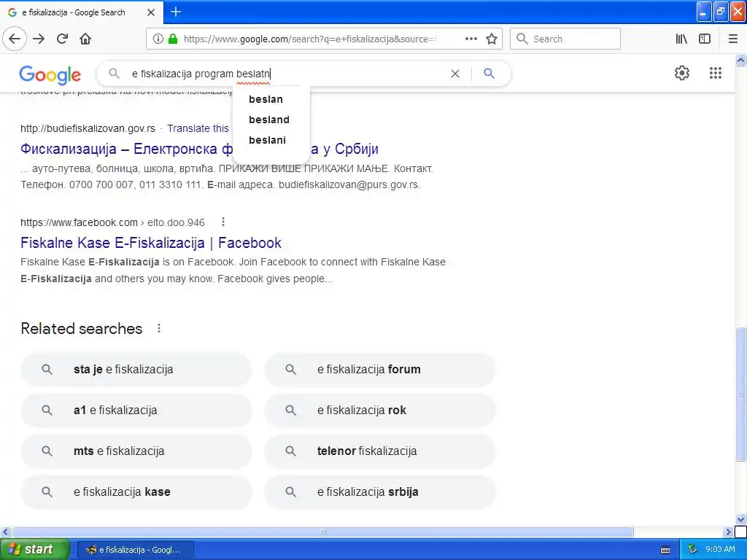Screen dimensions: 747x560
Task: Click the vertical scrollbar thumb
Action: pyautogui.click(x=740, y=394)
